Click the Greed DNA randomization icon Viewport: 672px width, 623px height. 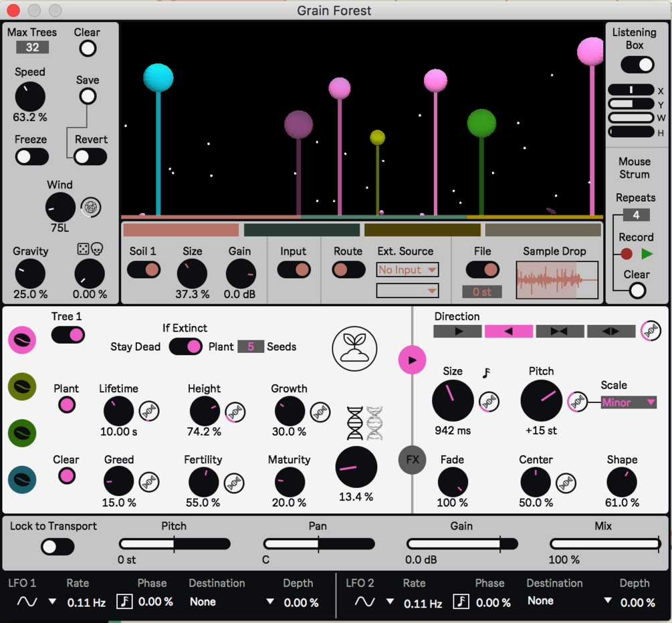pyautogui.click(x=148, y=482)
